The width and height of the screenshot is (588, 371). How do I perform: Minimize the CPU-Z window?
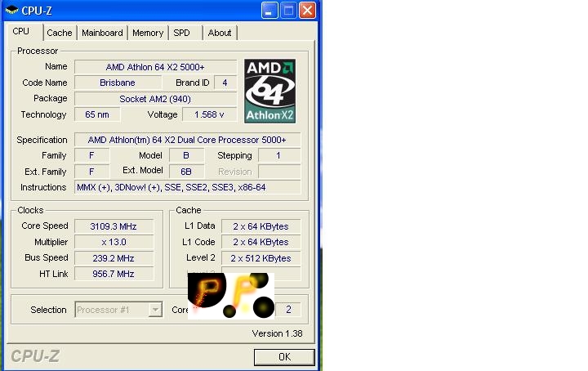269,10
